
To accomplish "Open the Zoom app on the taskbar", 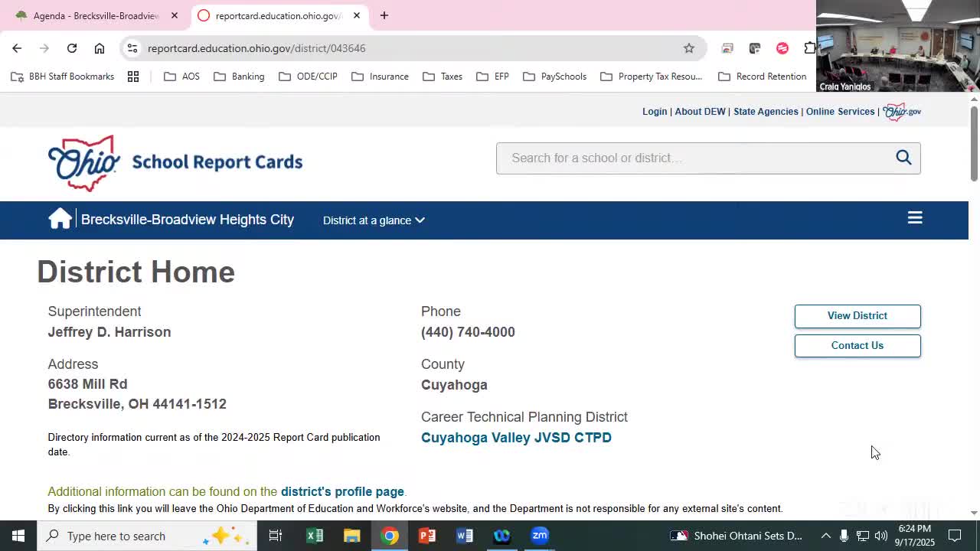I will coord(540,536).
